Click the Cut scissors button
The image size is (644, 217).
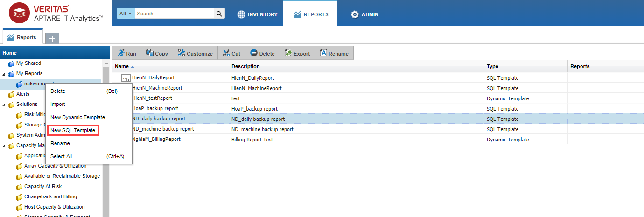tap(231, 54)
